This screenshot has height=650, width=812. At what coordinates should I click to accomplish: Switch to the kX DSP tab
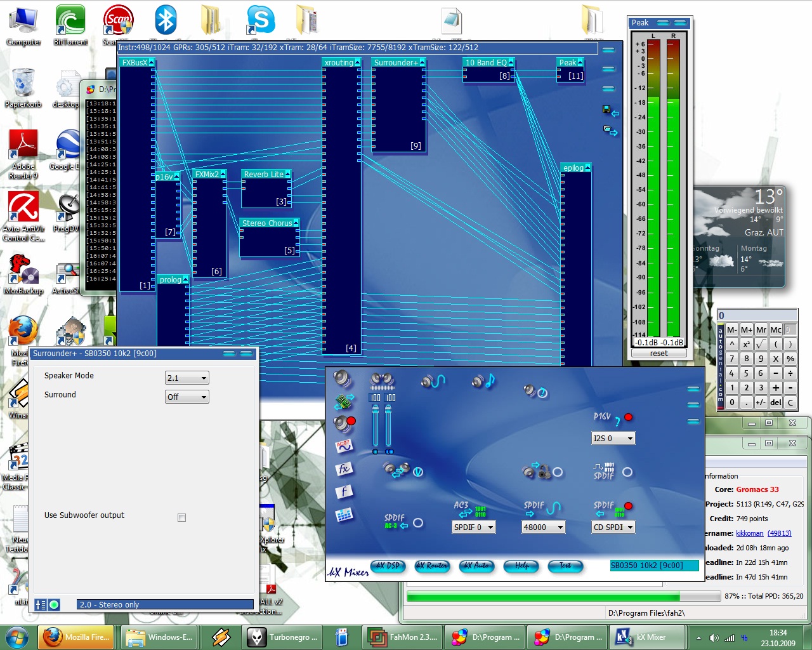[x=388, y=566]
